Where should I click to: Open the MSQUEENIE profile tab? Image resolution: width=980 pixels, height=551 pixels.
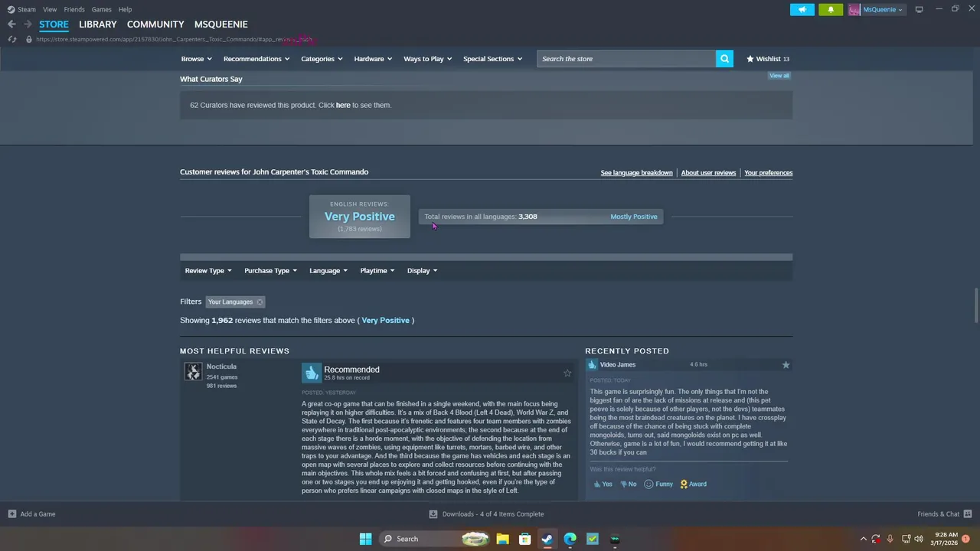tap(221, 24)
